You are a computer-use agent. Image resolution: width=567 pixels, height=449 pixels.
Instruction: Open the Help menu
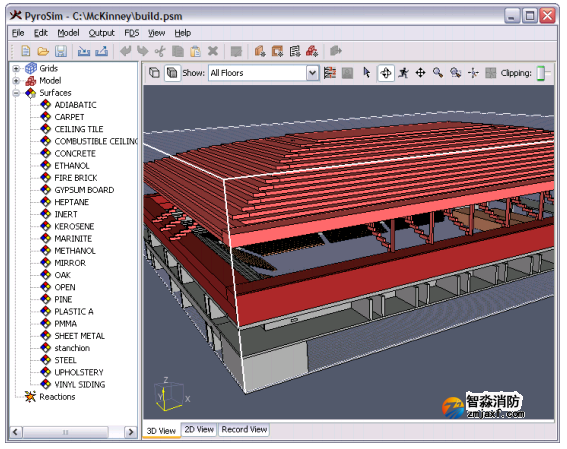click(x=183, y=33)
